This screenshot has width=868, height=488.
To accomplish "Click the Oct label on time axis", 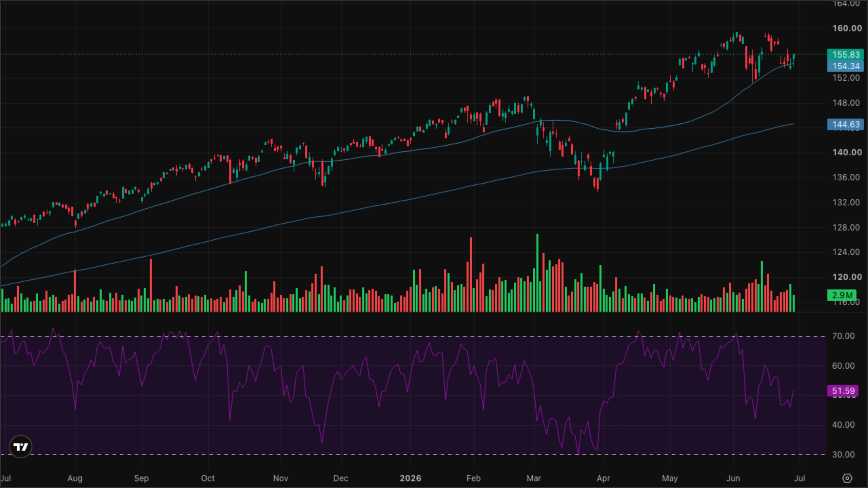I will 208,478.
